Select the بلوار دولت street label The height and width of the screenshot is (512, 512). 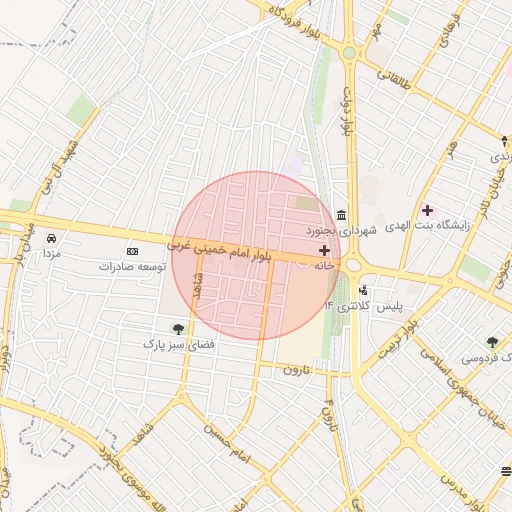pyautogui.click(x=347, y=112)
